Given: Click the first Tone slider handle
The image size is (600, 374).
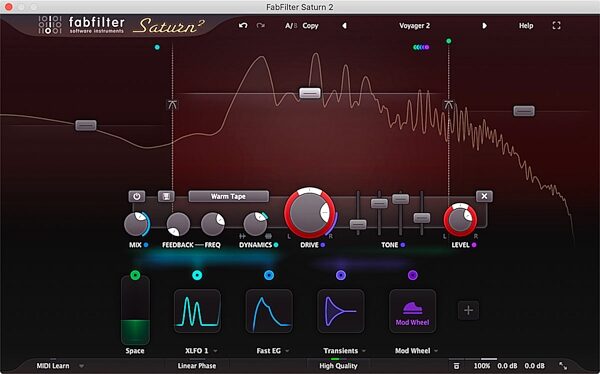Looking at the screenshot, I should coord(358,224).
